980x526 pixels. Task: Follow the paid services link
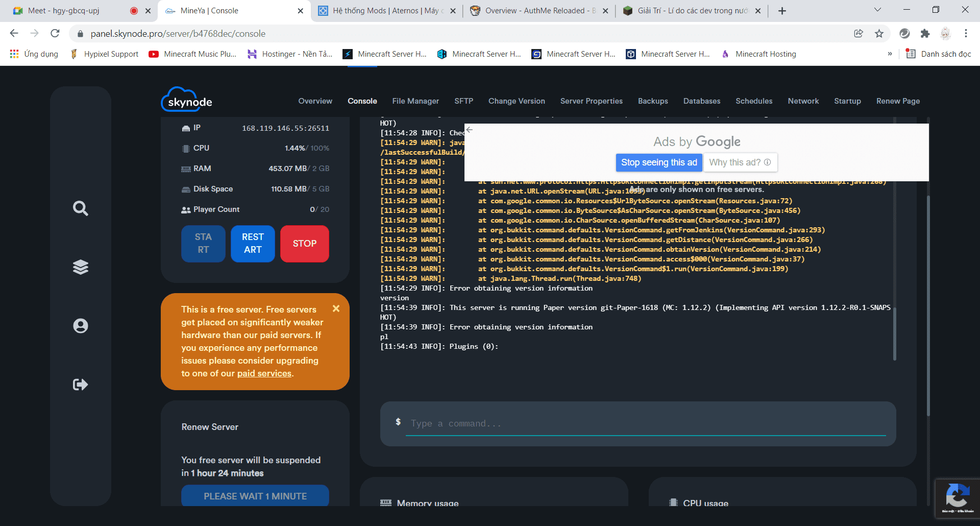[264, 373]
